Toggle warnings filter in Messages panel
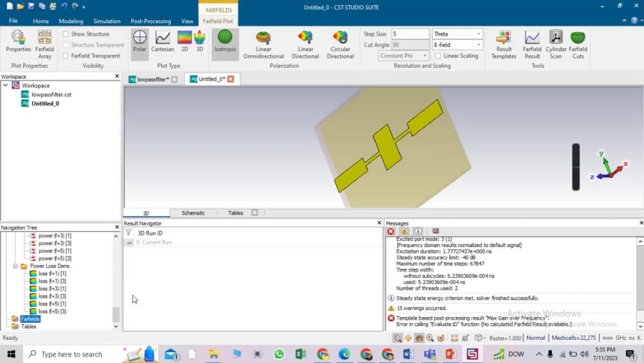 tap(404, 231)
